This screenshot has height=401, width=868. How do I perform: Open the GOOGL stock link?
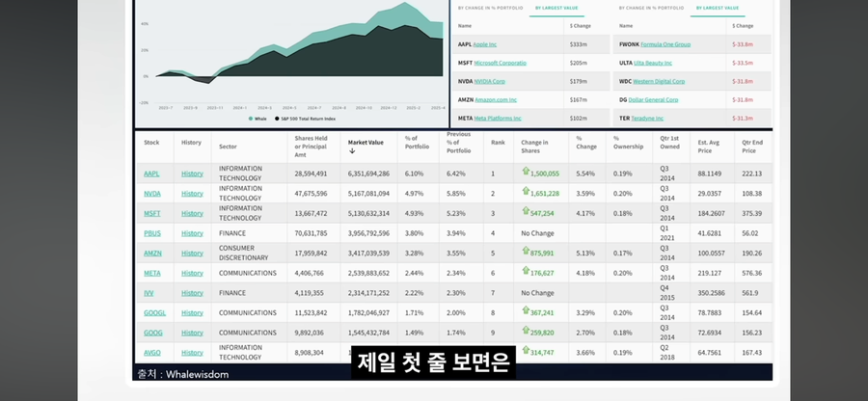tap(154, 313)
